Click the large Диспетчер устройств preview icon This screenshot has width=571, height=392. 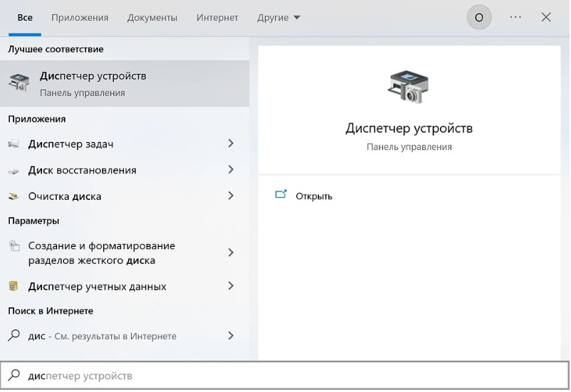click(x=408, y=86)
